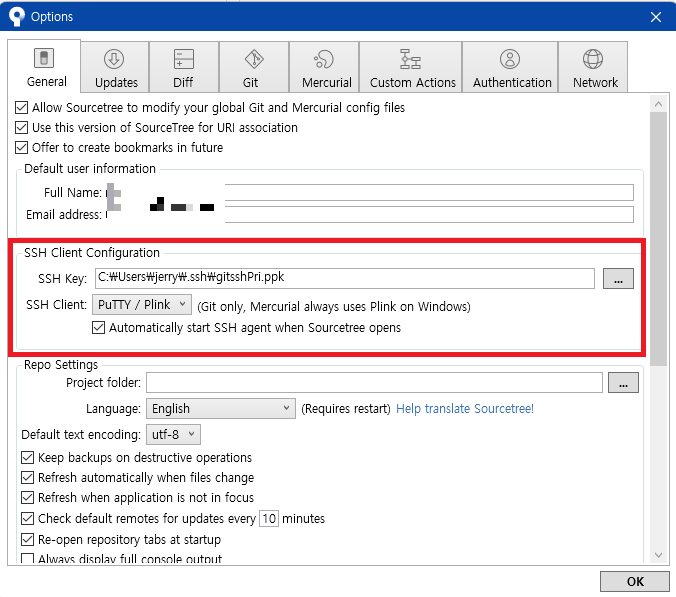Viewport: 676px width, 597px height.
Task: Go to the Git tab label
Action: click(250, 82)
